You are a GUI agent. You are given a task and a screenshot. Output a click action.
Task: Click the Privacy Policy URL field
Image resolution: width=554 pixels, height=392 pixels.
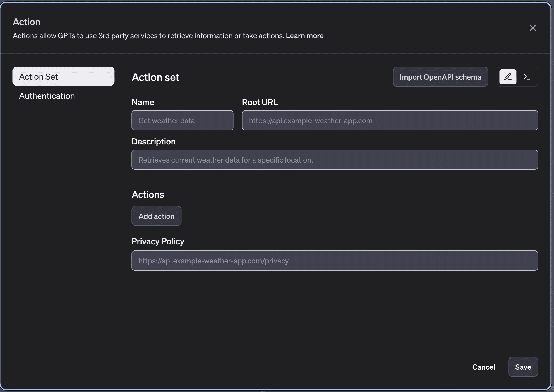(x=334, y=261)
